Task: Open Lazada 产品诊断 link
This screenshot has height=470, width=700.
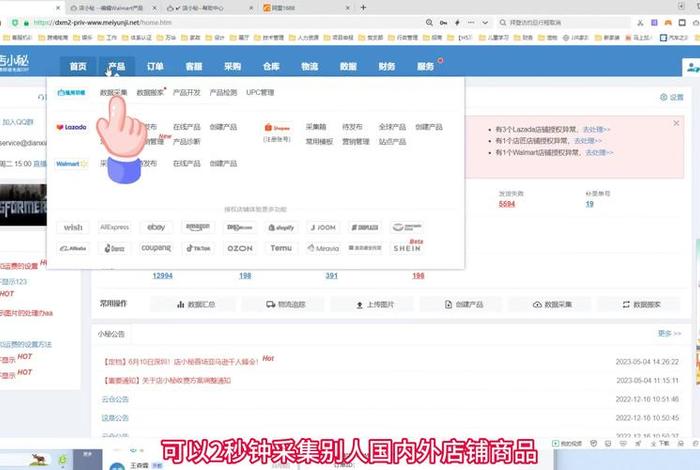Action: pos(187,141)
